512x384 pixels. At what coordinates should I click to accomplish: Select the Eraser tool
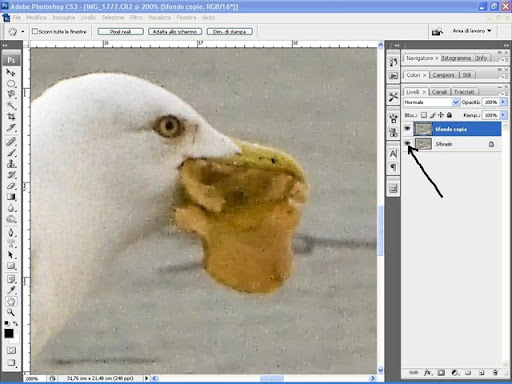coord(11,186)
